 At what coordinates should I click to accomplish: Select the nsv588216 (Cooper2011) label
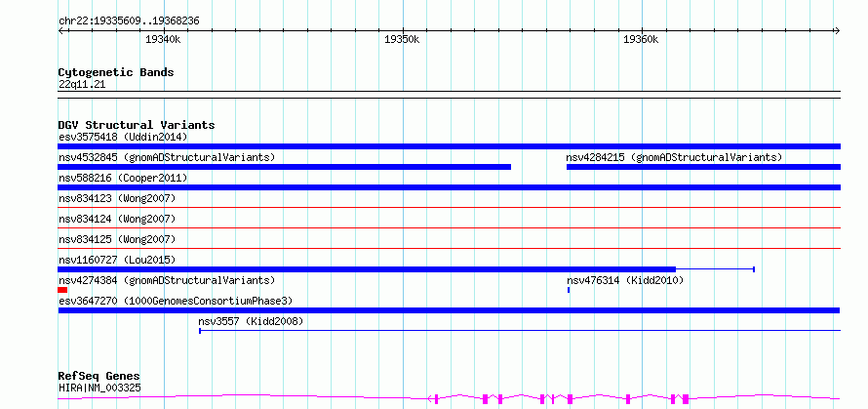point(123,178)
